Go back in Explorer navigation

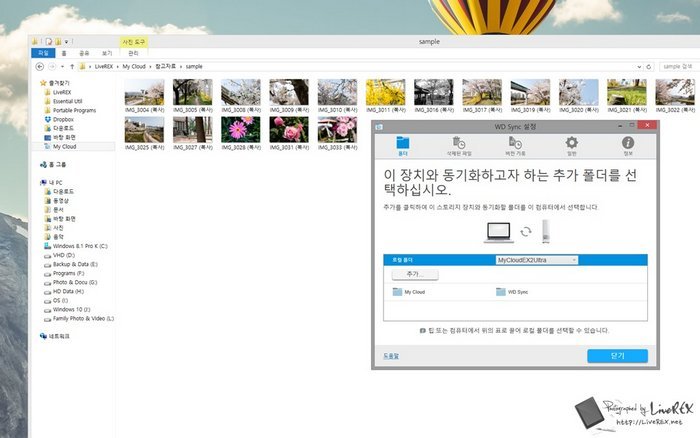point(40,67)
